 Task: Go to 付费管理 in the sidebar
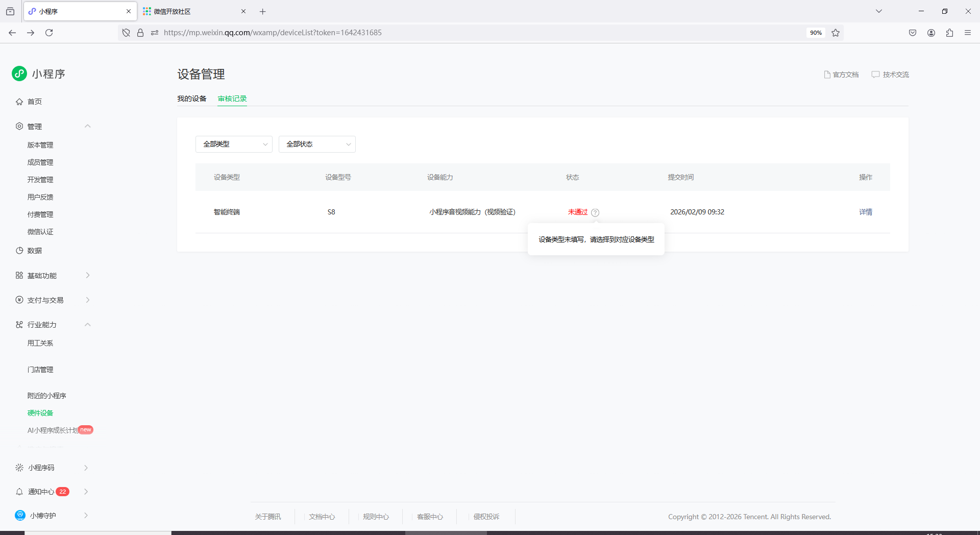(x=40, y=214)
